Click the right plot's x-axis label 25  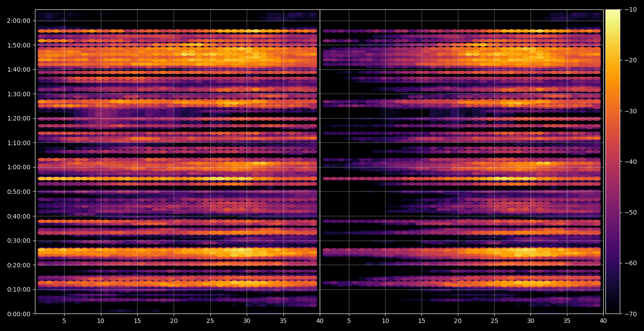[x=494, y=321]
